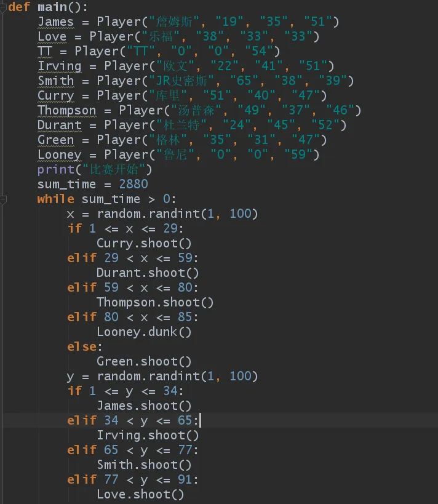Image resolution: width=438 pixels, height=504 pixels.
Task: Click the Smith.shoot() call
Action: coord(144,465)
